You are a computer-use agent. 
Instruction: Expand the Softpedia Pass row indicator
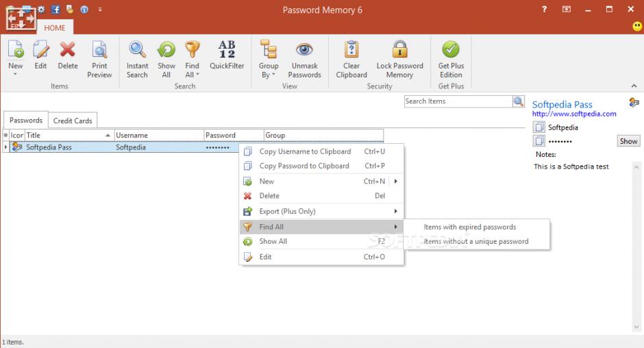(x=5, y=147)
